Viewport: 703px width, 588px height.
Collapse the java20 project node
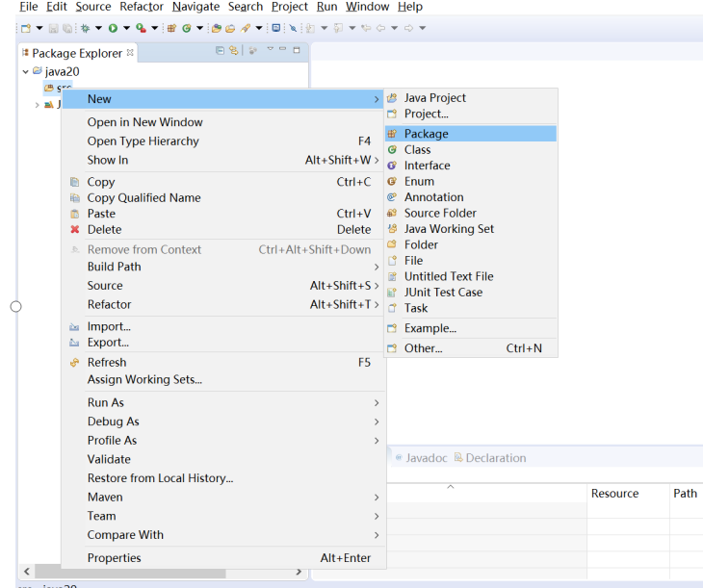click(x=26, y=72)
